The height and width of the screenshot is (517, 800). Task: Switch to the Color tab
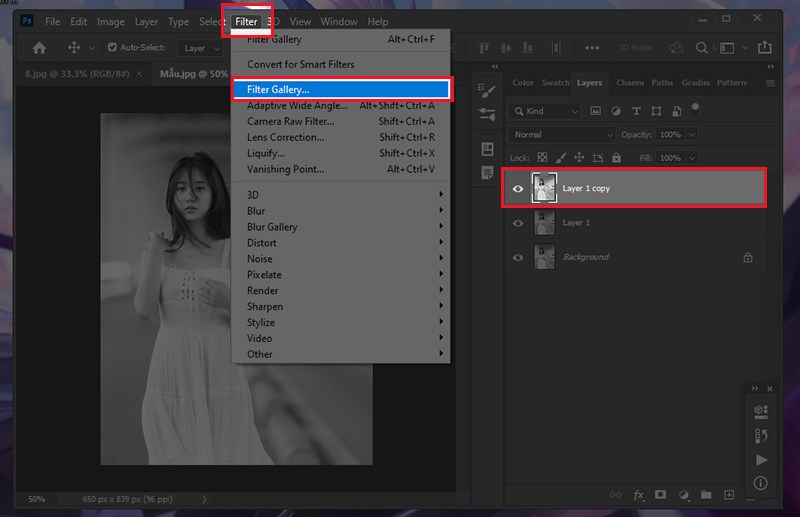coord(523,83)
